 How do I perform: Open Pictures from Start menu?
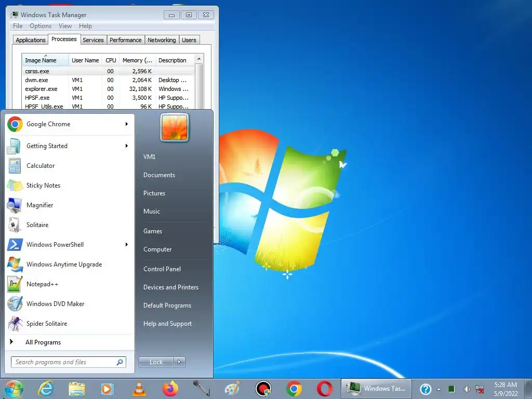(x=154, y=193)
